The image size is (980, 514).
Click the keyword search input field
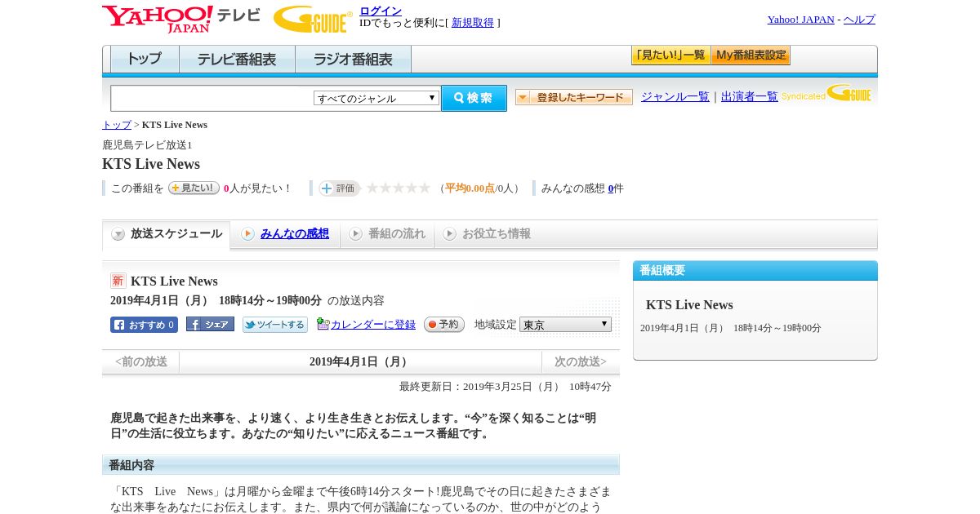[x=212, y=98]
